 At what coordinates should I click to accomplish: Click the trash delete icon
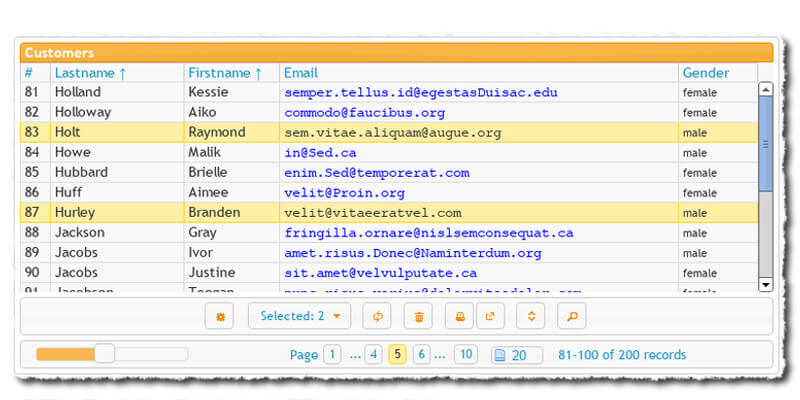tap(418, 316)
